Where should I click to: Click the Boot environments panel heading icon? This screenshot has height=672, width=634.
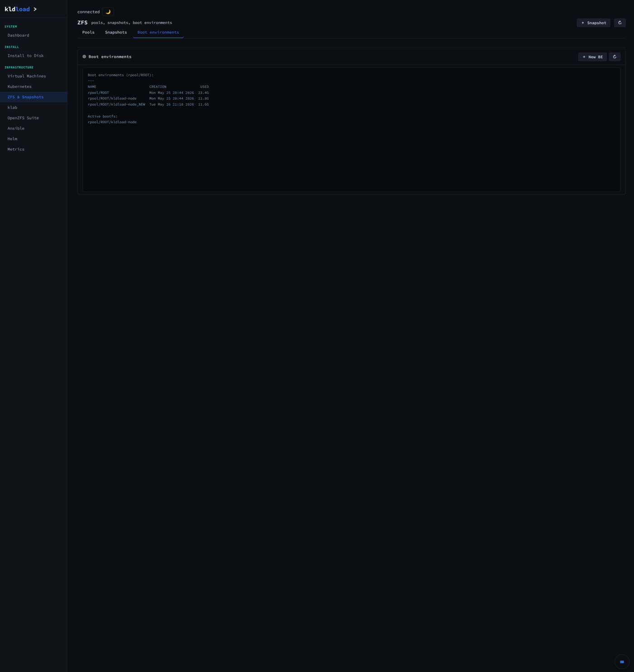pos(84,57)
